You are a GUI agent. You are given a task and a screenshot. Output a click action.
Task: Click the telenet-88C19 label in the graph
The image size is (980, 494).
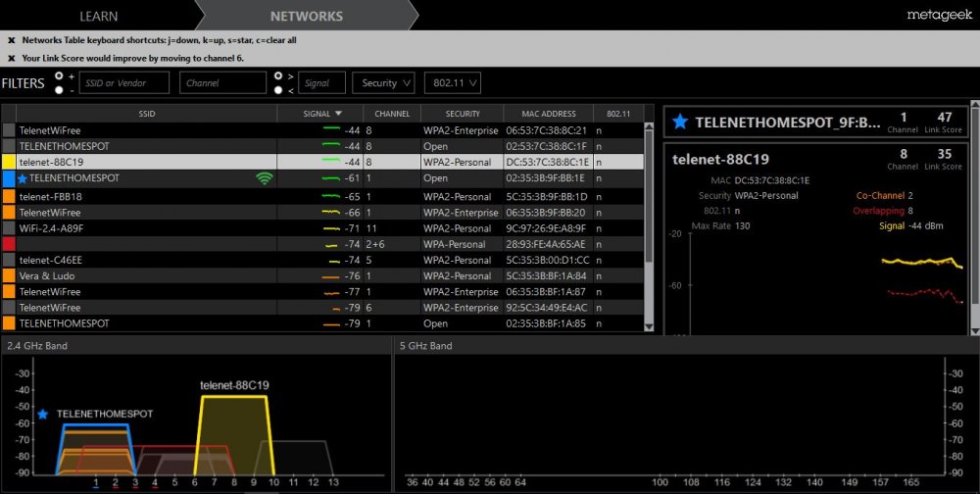pyautogui.click(x=234, y=386)
